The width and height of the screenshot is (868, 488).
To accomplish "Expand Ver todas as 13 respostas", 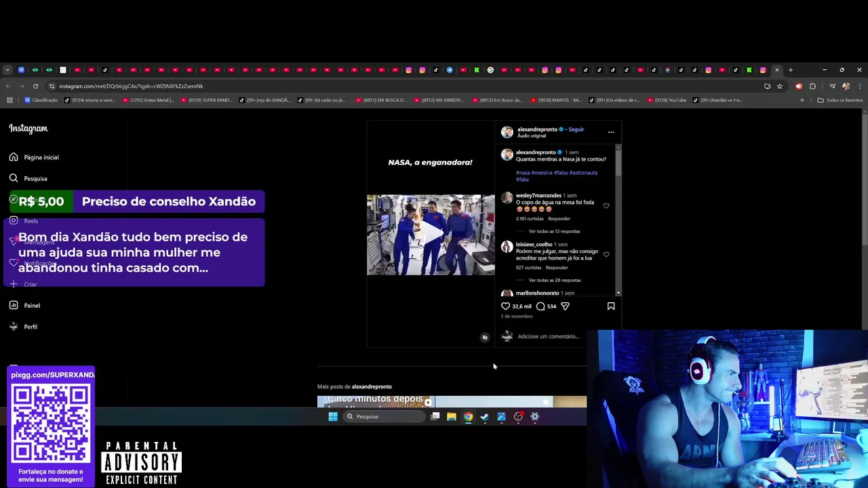I will (x=554, y=231).
